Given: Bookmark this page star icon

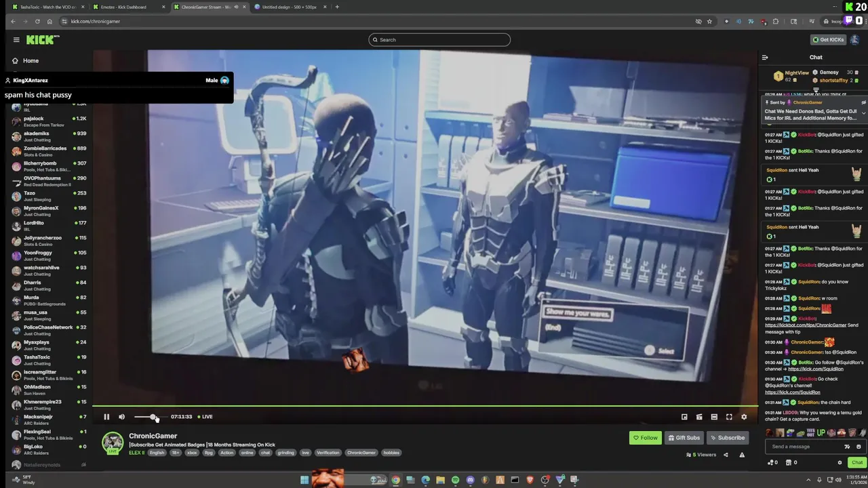Looking at the screenshot, I should pos(709,22).
